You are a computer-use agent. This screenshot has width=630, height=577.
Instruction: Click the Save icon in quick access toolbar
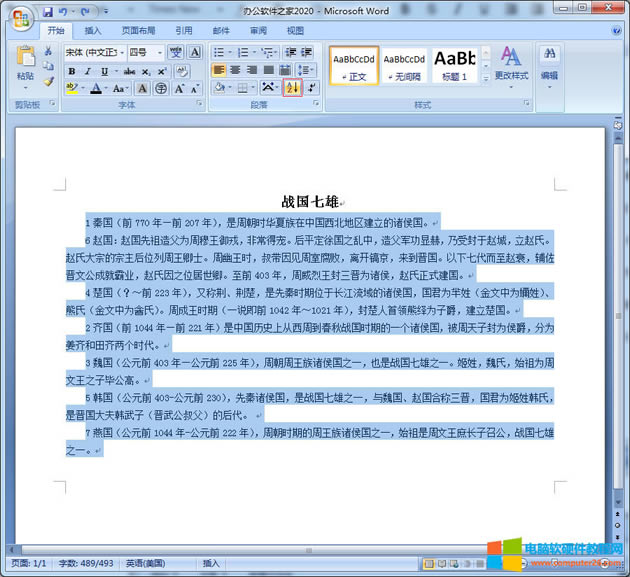48,12
